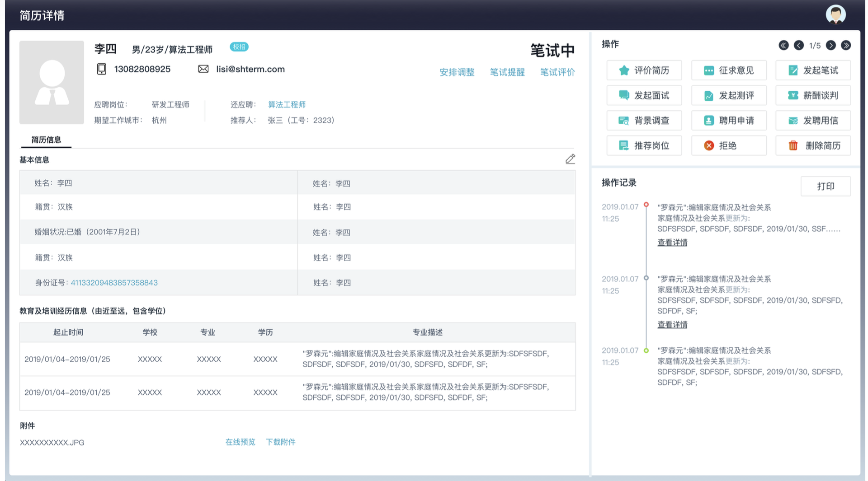Click the 专业 column header

tap(208, 332)
